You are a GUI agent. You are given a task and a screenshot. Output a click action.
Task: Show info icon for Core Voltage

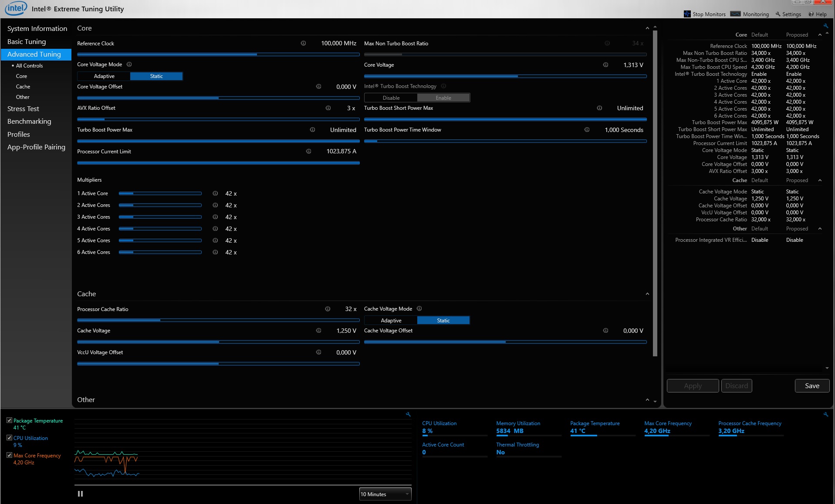(x=605, y=65)
